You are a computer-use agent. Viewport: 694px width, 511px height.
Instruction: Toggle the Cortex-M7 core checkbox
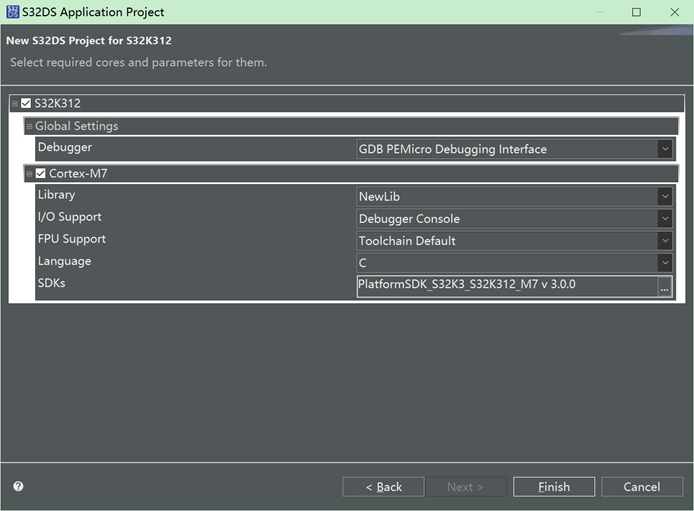click(41, 173)
